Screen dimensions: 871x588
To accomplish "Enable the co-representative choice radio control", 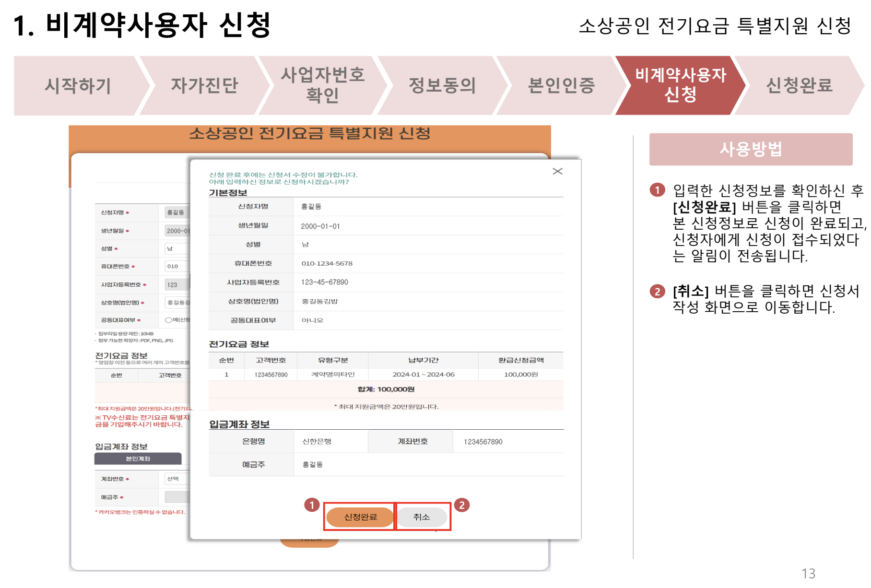I will (170, 321).
